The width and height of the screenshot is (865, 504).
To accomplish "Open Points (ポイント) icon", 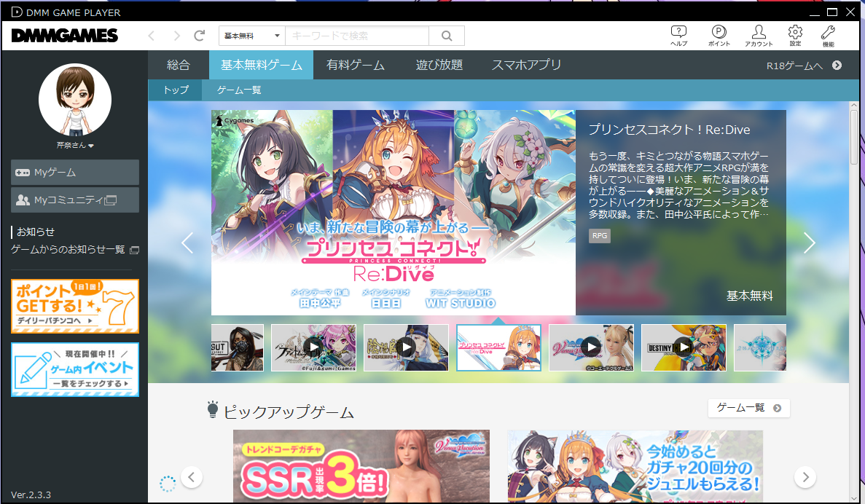I will pos(719,36).
